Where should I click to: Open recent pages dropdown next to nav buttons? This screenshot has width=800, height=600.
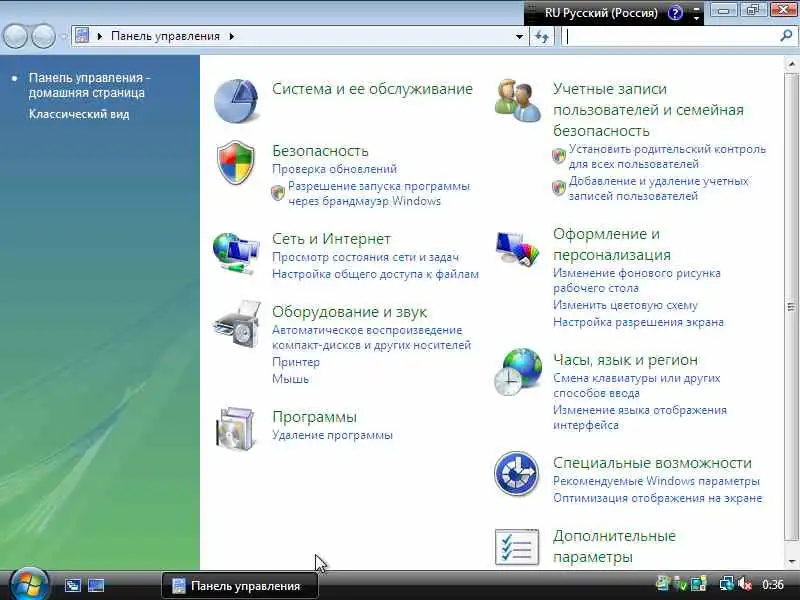pos(63,36)
